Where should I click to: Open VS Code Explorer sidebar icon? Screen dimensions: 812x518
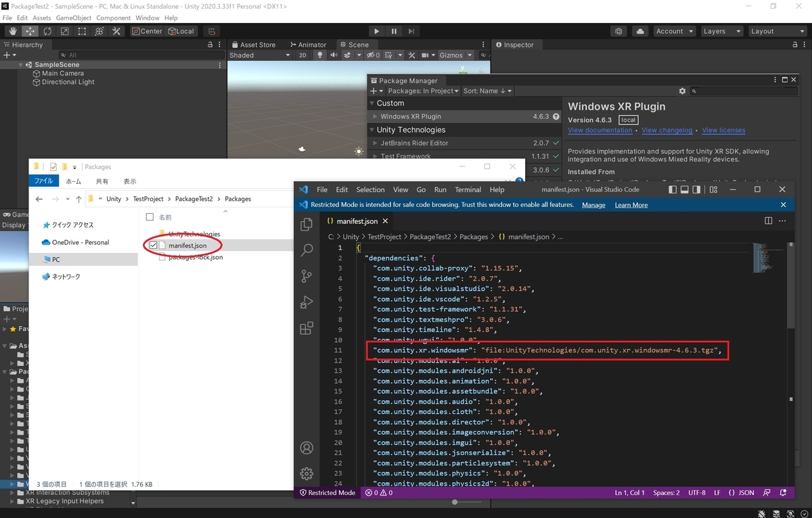point(307,225)
